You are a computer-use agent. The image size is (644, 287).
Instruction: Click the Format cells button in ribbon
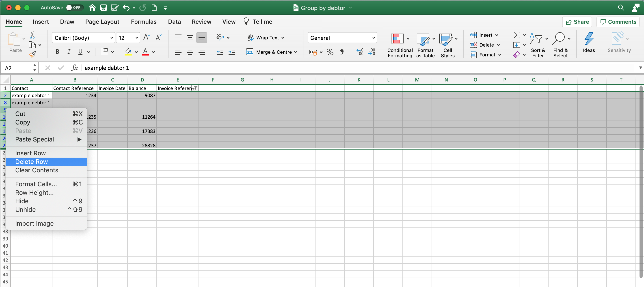click(x=486, y=55)
